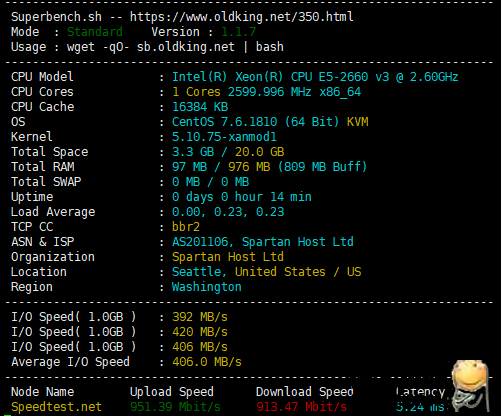The width and height of the screenshot is (501, 416).
Task: Click the Speedtest.net node name
Action: click(x=56, y=407)
